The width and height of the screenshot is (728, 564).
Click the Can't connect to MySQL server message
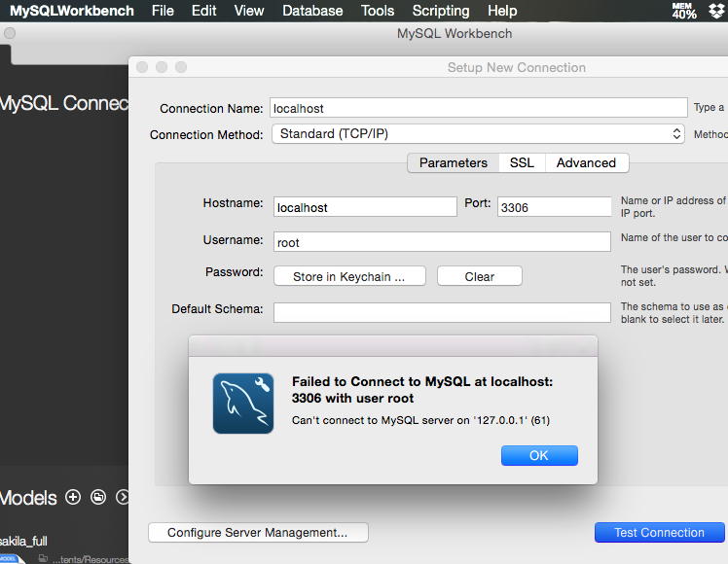point(420,420)
